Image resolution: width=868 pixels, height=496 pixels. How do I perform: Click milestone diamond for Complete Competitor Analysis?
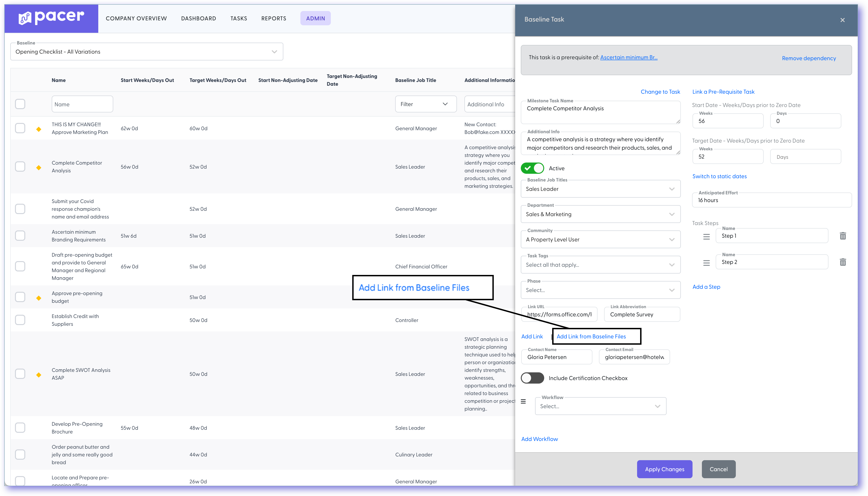[39, 167]
